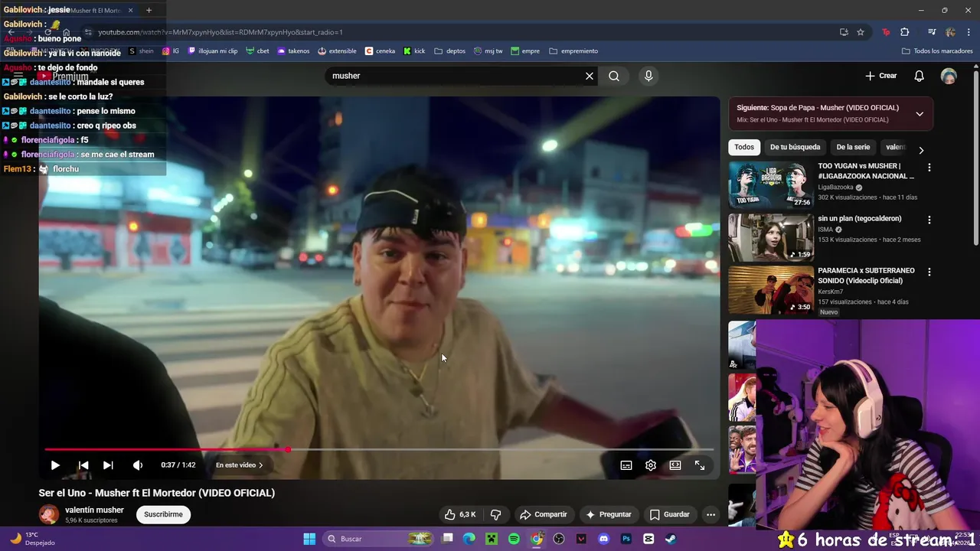Viewport: 980px width, 551px height.
Task: Open the Crear video menu
Action: (881, 76)
